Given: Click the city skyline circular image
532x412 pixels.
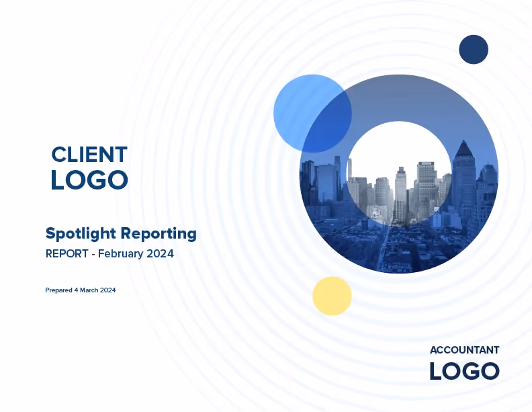Looking at the screenshot, I should pos(399,174).
